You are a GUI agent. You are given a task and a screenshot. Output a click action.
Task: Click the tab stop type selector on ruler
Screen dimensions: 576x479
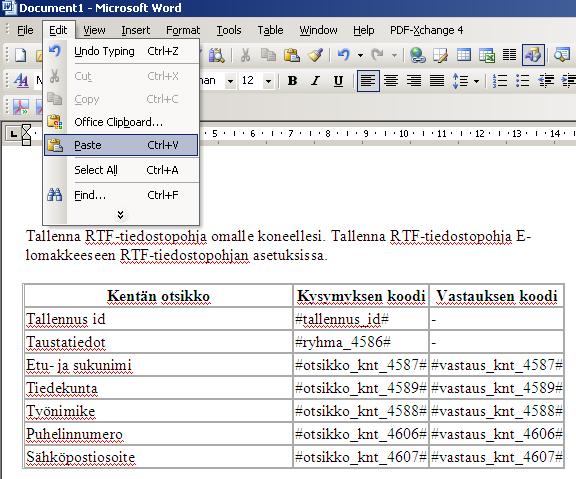point(14,134)
